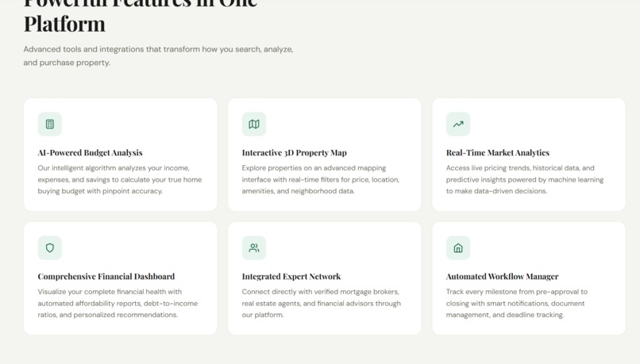
Task: Click the 'Access live pricing trends' description
Action: click(x=525, y=179)
